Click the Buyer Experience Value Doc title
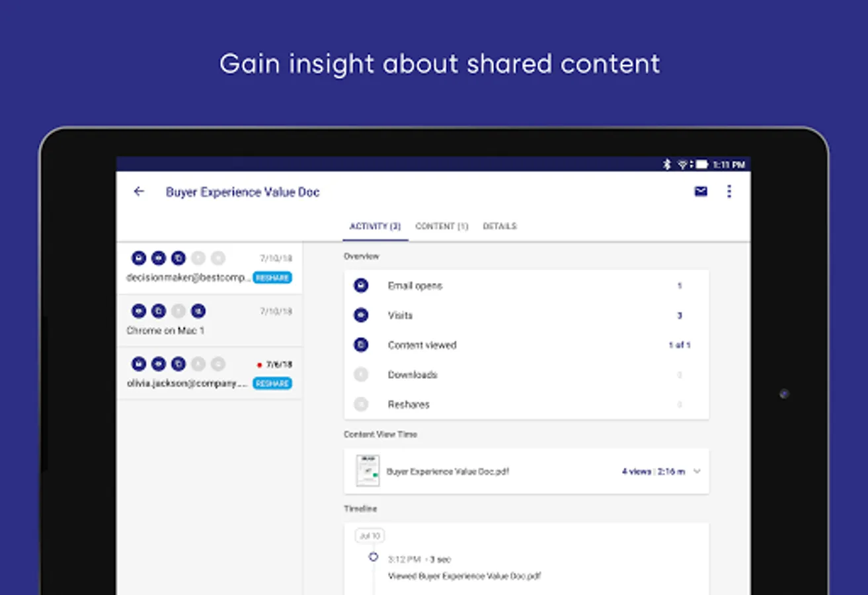868x595 pixels. [243, 192]
